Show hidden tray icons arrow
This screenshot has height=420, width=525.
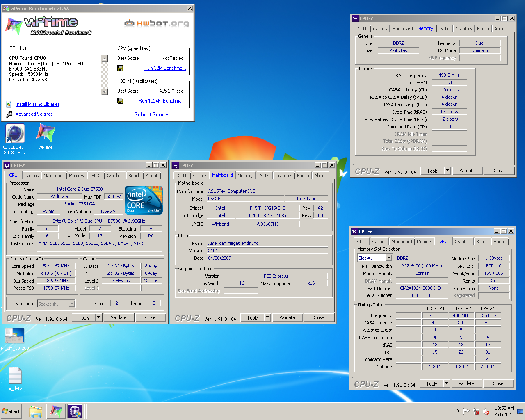pyautogui.click(x=457, y=411)
